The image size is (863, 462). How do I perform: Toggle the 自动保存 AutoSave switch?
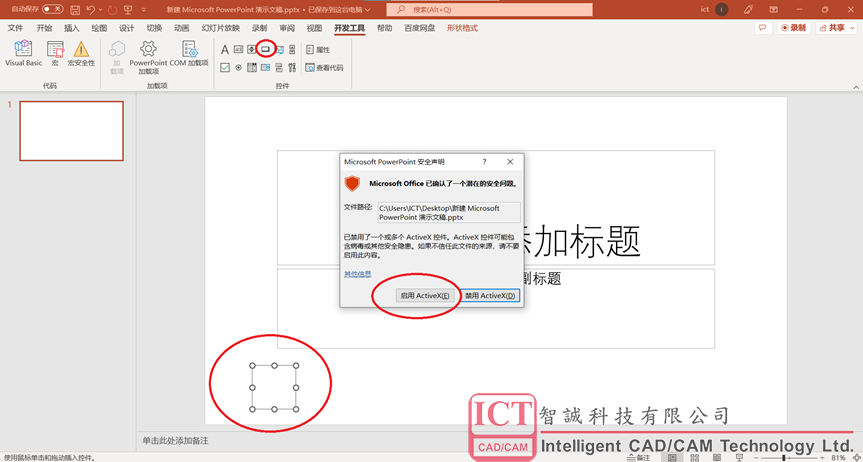tap(52, 9)
